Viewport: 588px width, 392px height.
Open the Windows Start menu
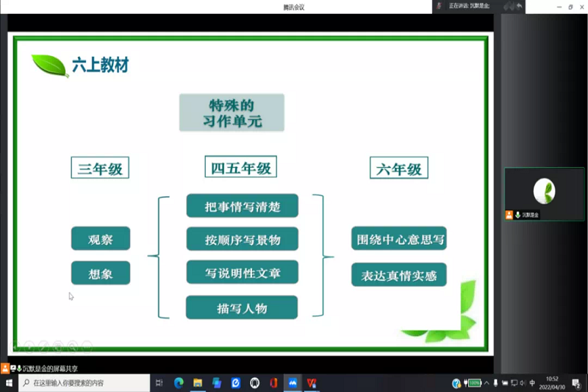(9, 383)
